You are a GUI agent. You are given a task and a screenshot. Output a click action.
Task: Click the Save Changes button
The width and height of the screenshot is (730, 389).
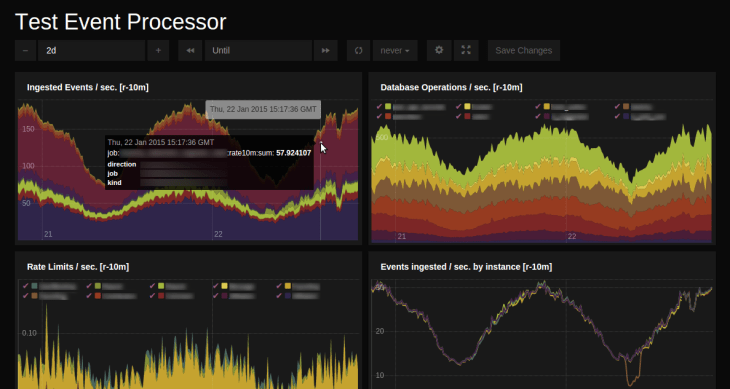click(524, 50)
